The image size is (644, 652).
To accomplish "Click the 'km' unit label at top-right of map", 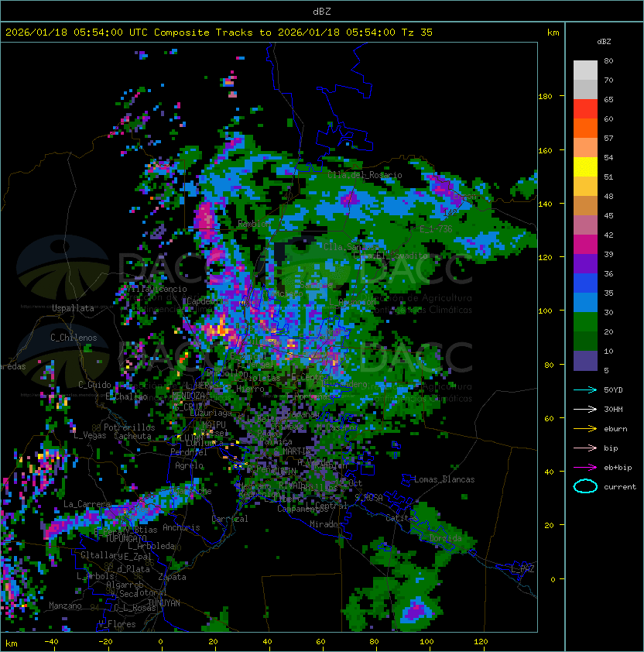I will pos(553,33).
